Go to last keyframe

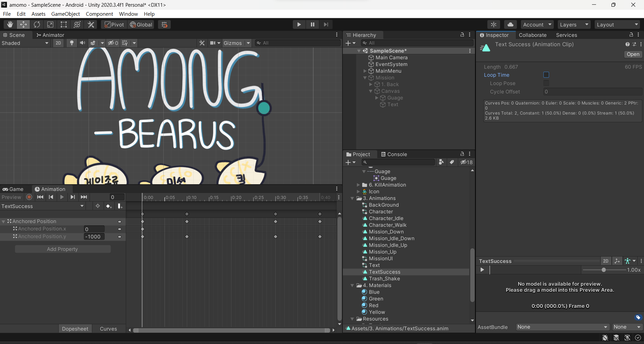coord(84,197)
